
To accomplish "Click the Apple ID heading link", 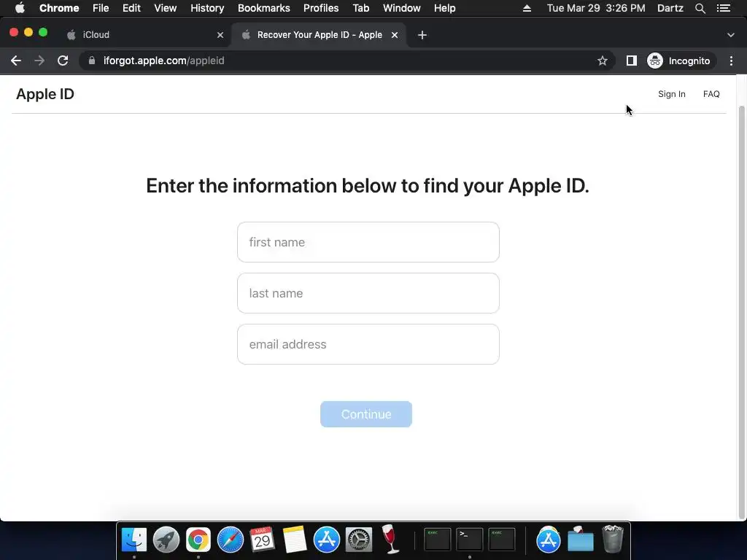I will (x=45, y=94).
